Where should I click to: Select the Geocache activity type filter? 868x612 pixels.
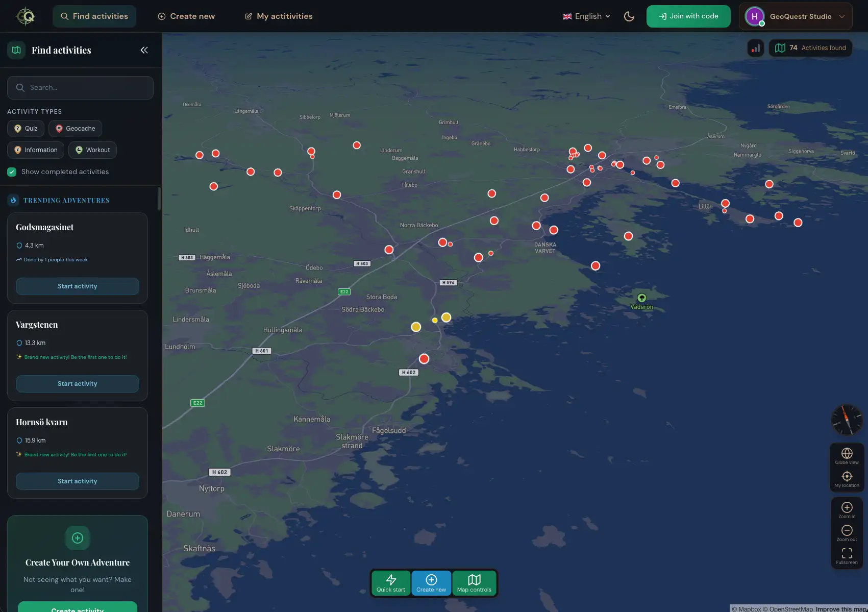click(x=75, y=128)
